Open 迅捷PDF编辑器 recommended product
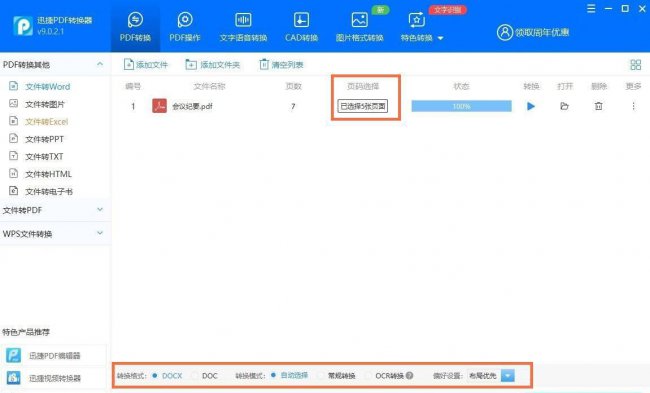This screenshot has width=650, height=393. (x=54, y=356)
